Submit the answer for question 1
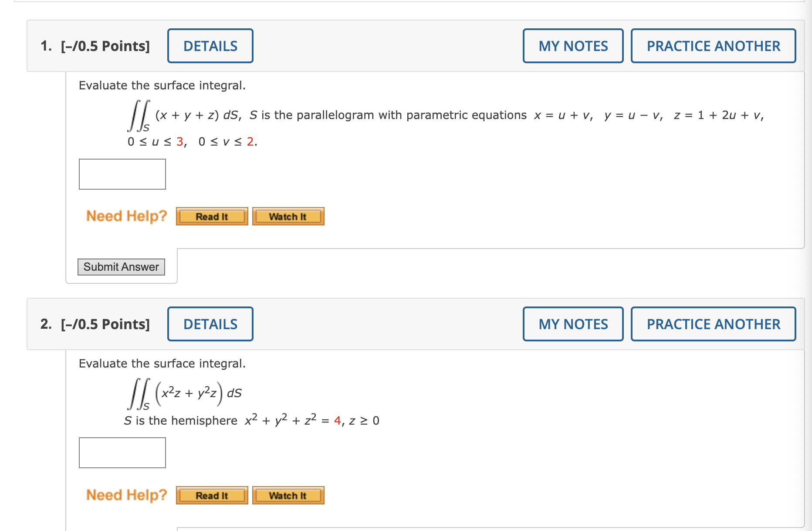 (x=121, y=267)
